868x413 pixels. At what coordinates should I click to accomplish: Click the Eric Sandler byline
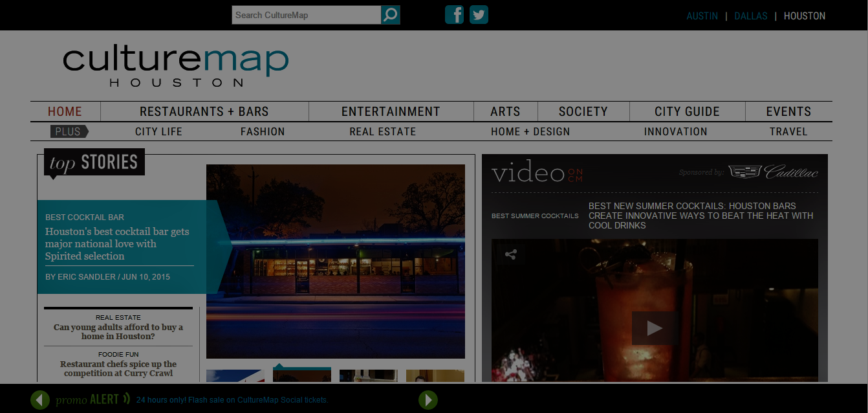click(107, 276)
